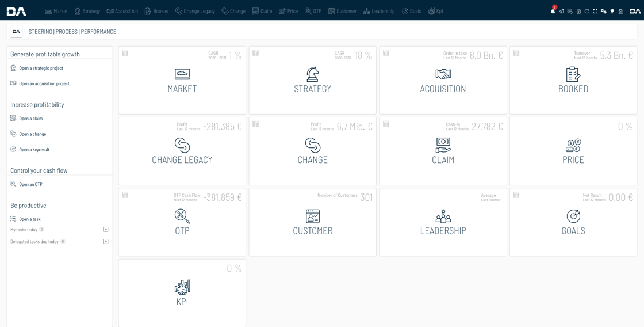Open the BOOKED tile clipboard icon
Screen dimensions: 644x327
[573, 74]
